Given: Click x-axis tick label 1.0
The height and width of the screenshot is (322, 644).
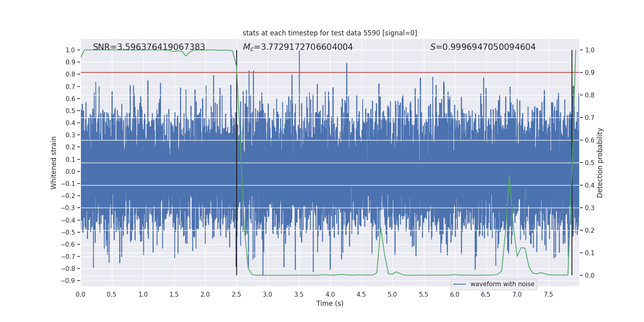Looking at the screenshot, I should [x=143, y=294].
